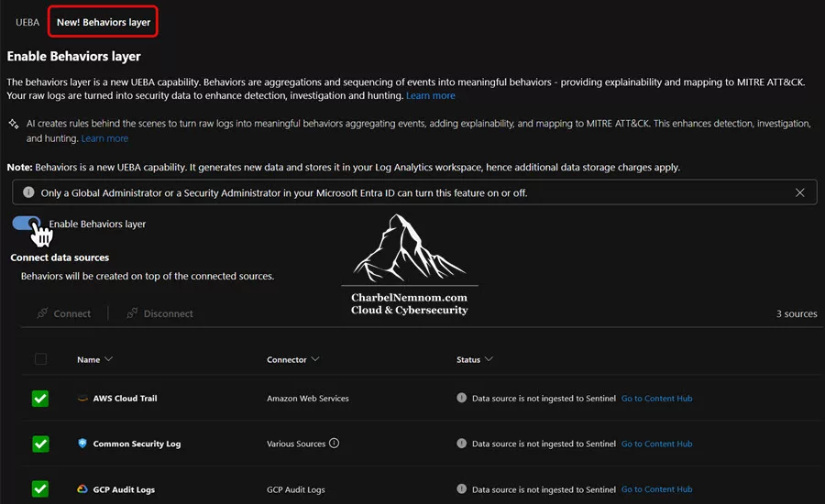Uncheck the AWS Cloud Trail checkbox
825x504 pixels.
click(x=40, y=399)
